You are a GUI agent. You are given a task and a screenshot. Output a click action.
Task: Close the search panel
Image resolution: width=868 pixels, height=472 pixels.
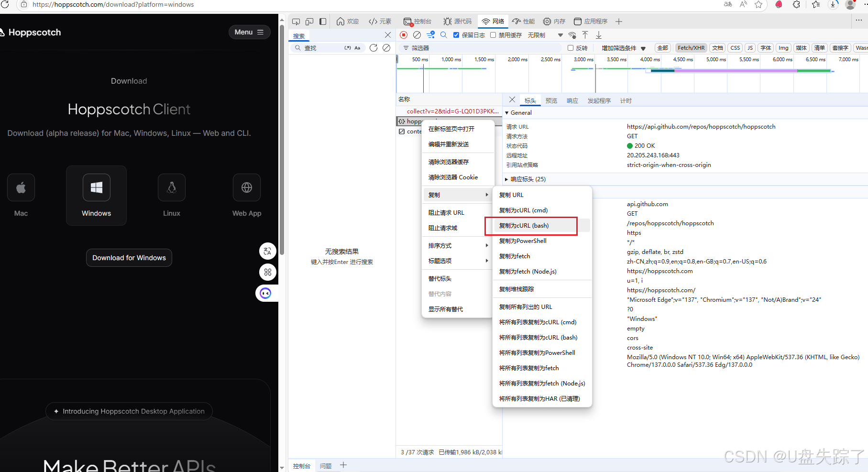pos(388,35)
